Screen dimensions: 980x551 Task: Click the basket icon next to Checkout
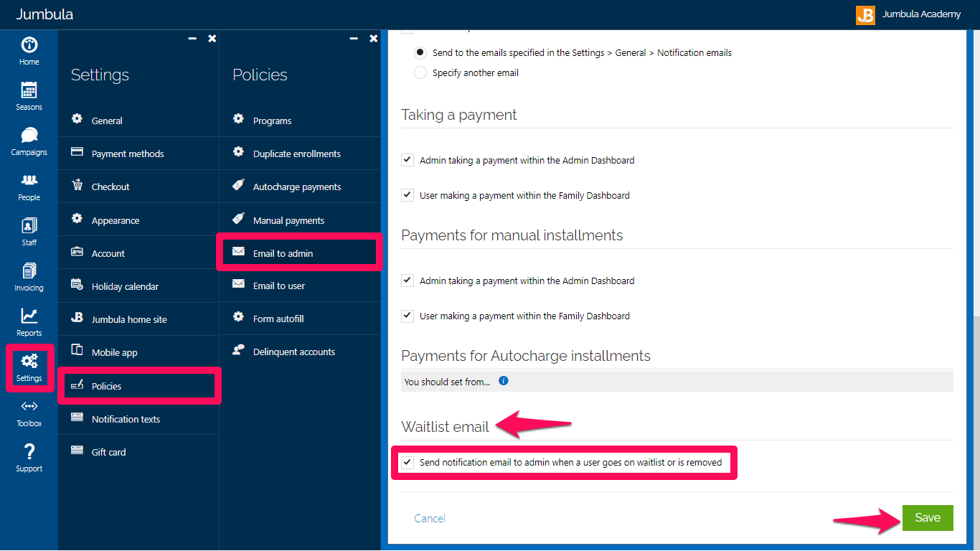pyautogui.click(x=77, y=186)
